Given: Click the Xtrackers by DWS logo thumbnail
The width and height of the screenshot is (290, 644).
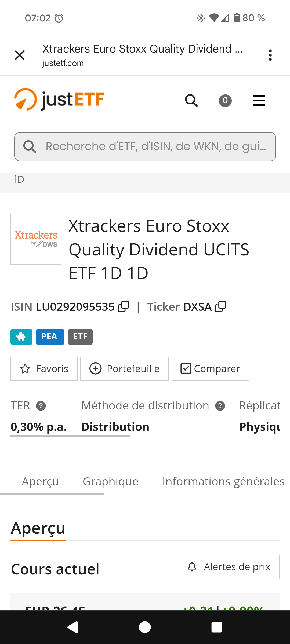Looking at the screenshot, I should [x=36, y=239].
